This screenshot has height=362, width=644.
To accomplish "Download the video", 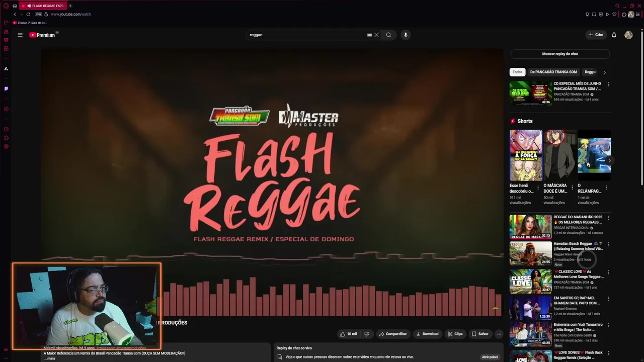I will coord(427,334).
